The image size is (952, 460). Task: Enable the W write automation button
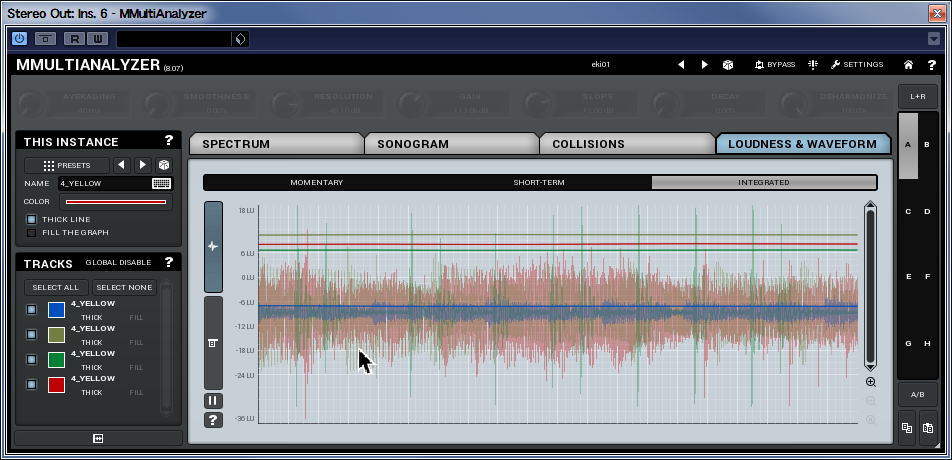[x=97, y=39]
